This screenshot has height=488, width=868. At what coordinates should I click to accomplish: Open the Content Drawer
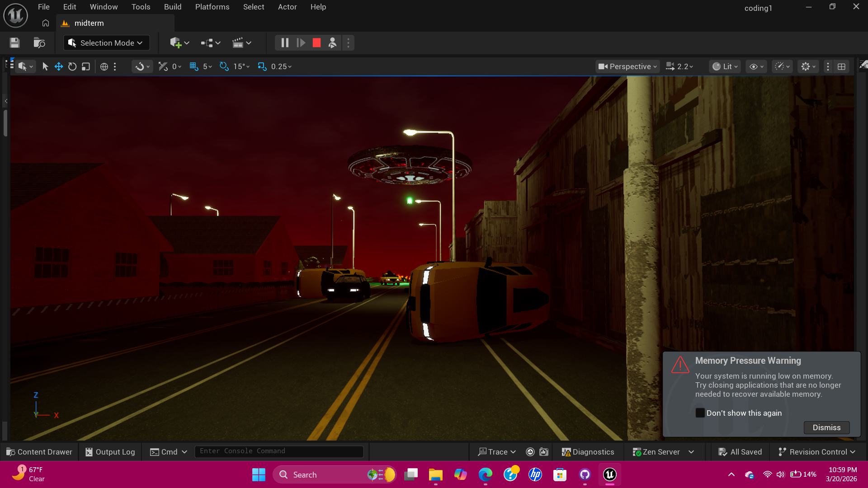[39, 452]
